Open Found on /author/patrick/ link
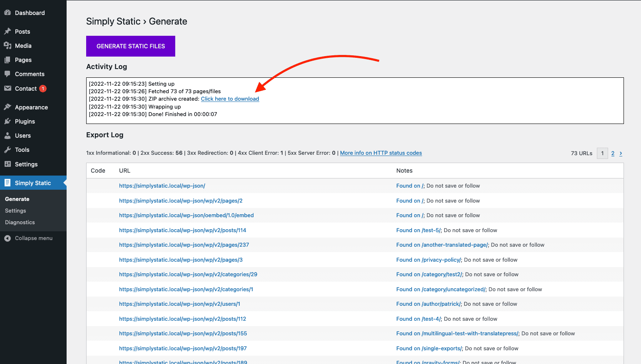641x364 pixels. click(x=428, y=304)
